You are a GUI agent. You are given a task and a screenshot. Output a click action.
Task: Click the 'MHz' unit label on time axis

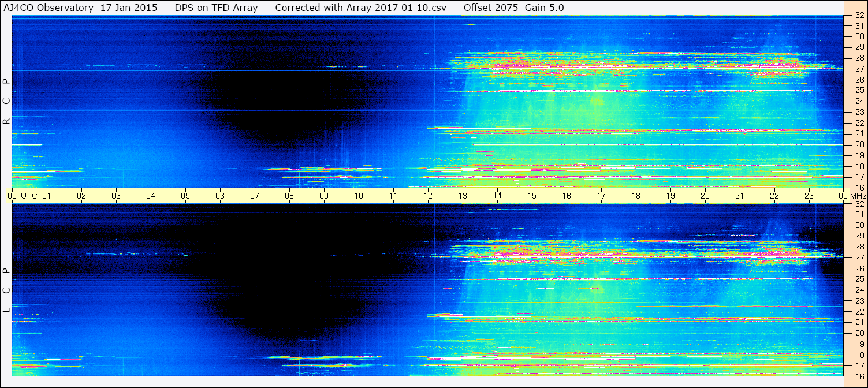858,196
